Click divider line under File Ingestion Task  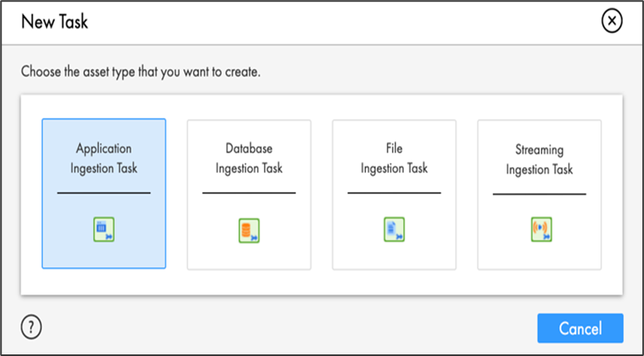pos(394,193)
